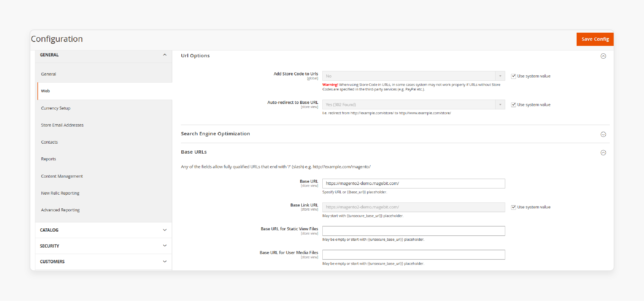Click the Configuration page title
Viewport: 644px width, 301px height.
[x=57, y=39]
